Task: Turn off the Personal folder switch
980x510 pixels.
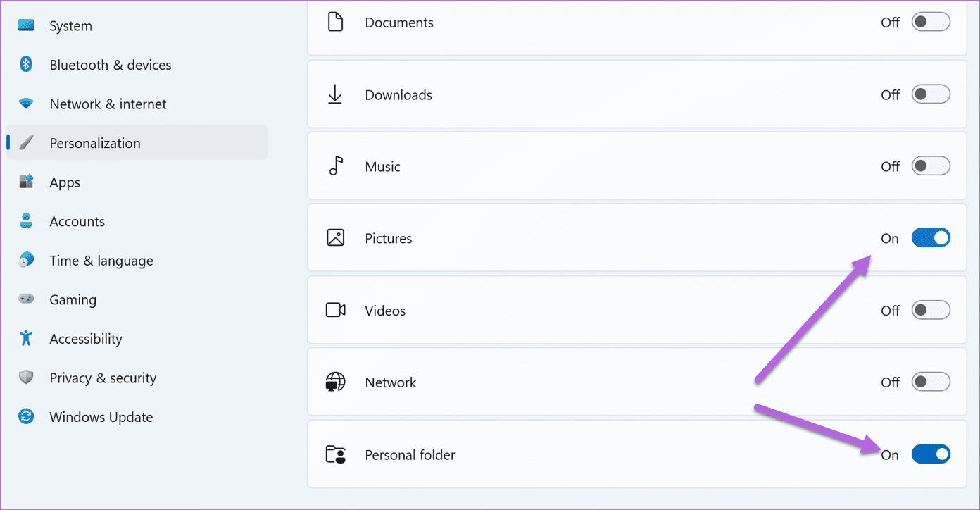Action: pyautogui.click(x=931, y=454)
